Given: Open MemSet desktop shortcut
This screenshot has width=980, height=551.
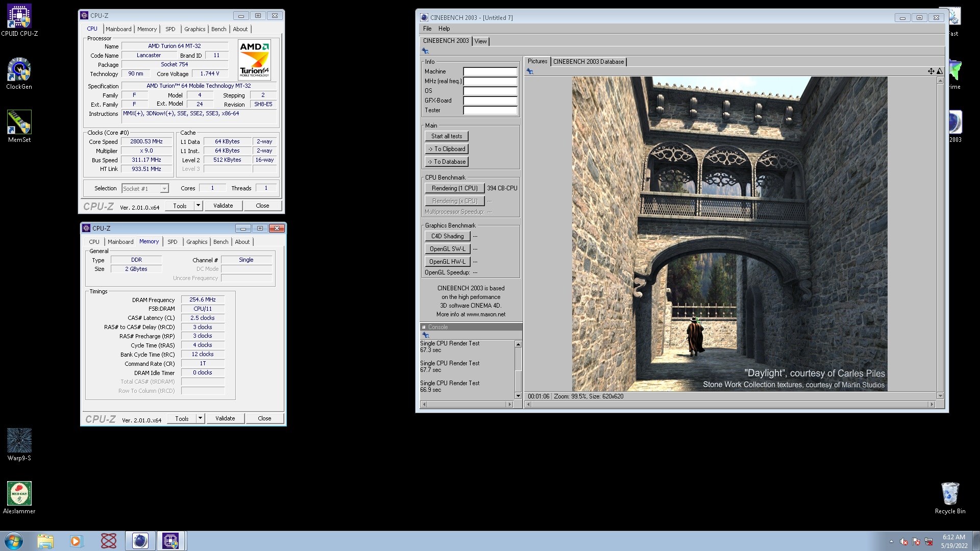Looking at the screenshot, I should click(19, 127).
